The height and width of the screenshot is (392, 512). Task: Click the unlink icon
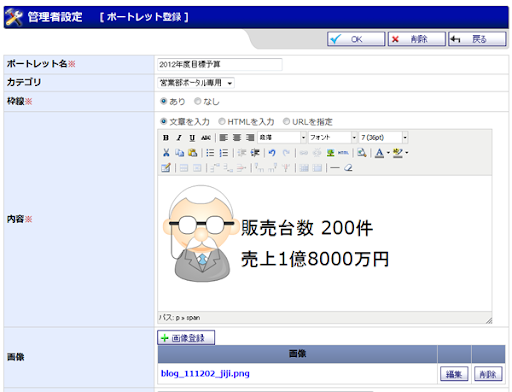[x=317, y=153]
